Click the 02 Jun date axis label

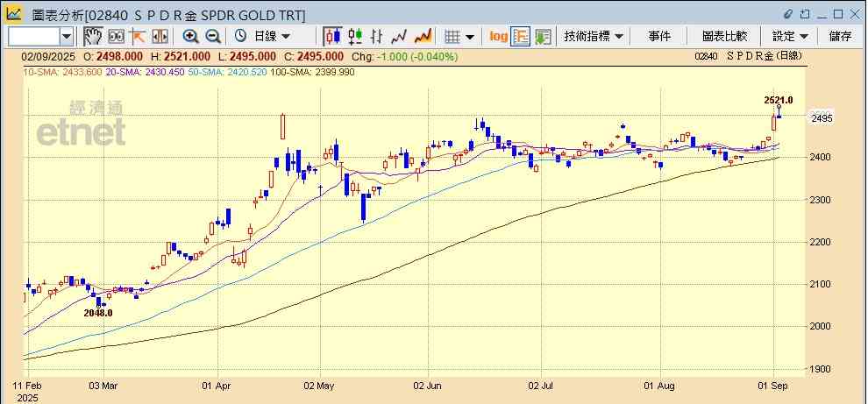tap(427, 386)
